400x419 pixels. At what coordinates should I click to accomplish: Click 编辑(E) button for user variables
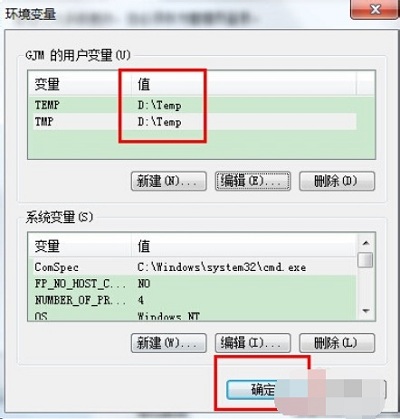[253, 181]
